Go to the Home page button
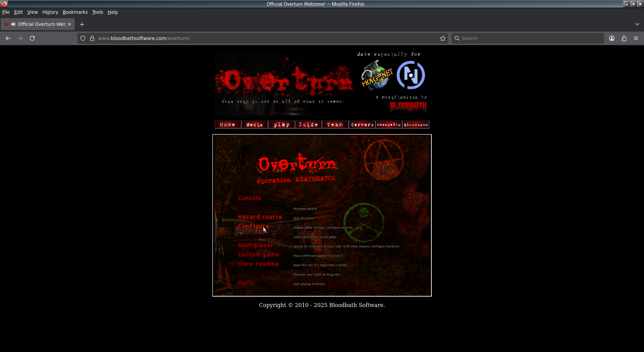 [228, 125]
